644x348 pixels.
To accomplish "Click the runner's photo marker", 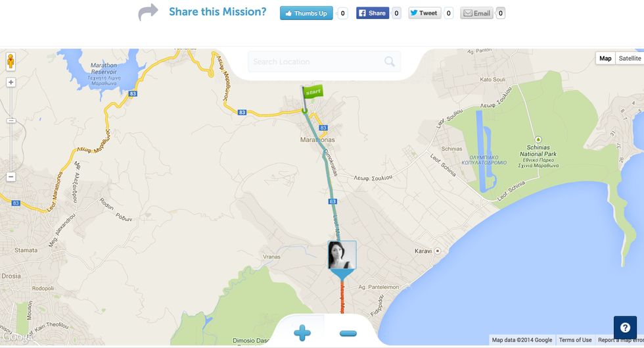I will 342,255.
